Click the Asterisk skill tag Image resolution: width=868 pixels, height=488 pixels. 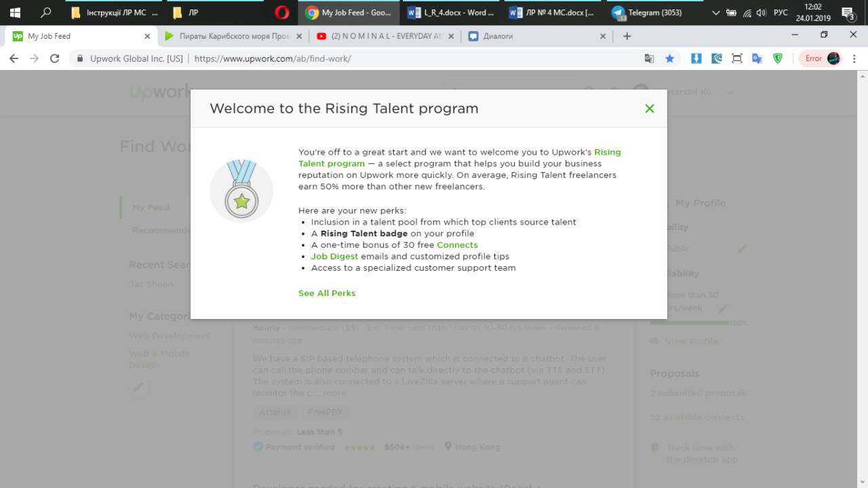275,412
